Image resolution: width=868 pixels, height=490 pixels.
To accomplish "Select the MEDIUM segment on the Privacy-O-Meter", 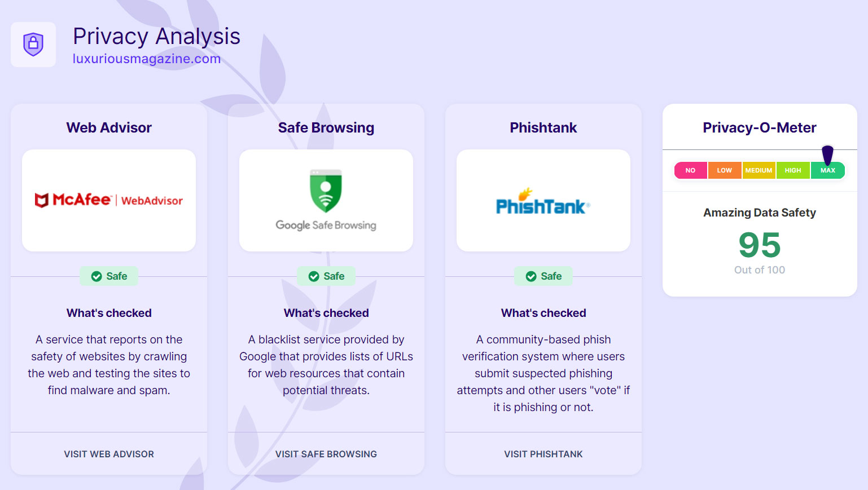I will 759,170.
